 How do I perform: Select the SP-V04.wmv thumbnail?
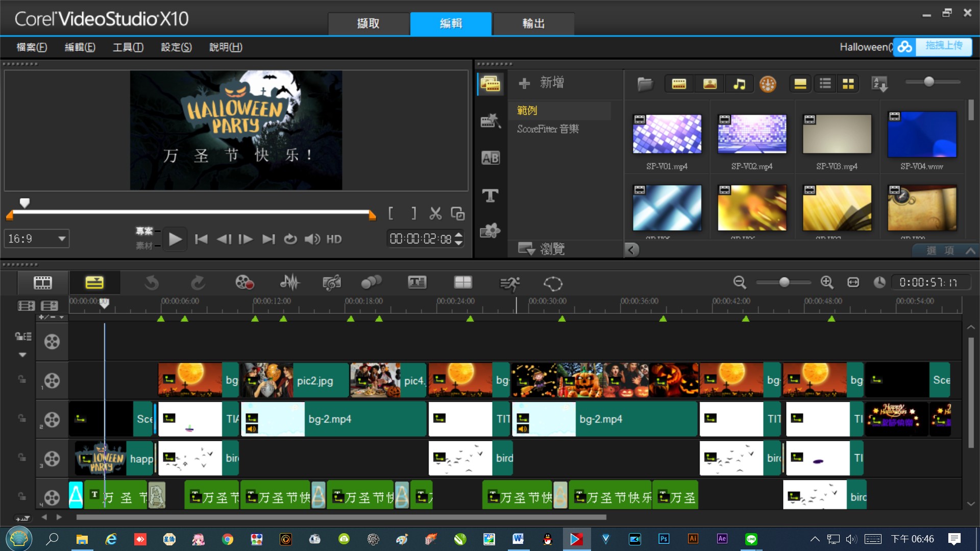click(x=922, y=134)
